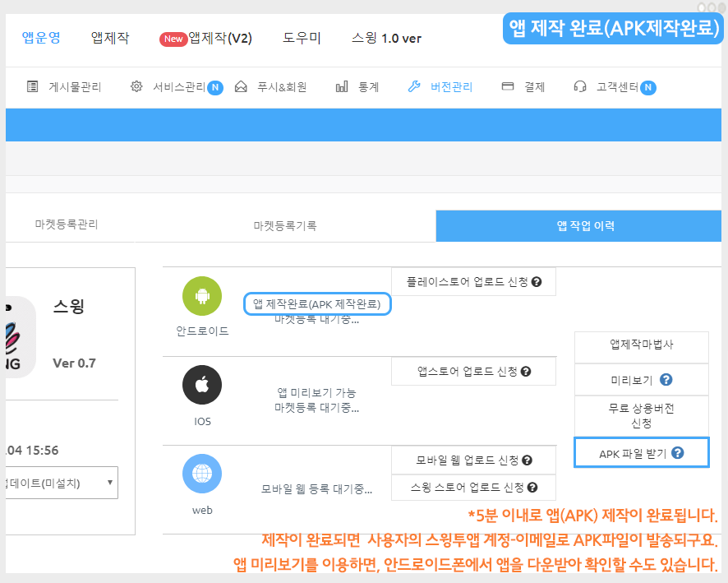Screen dimensions: 728x583
Task: Click the blue web globe icon
Action: point(202,474)
